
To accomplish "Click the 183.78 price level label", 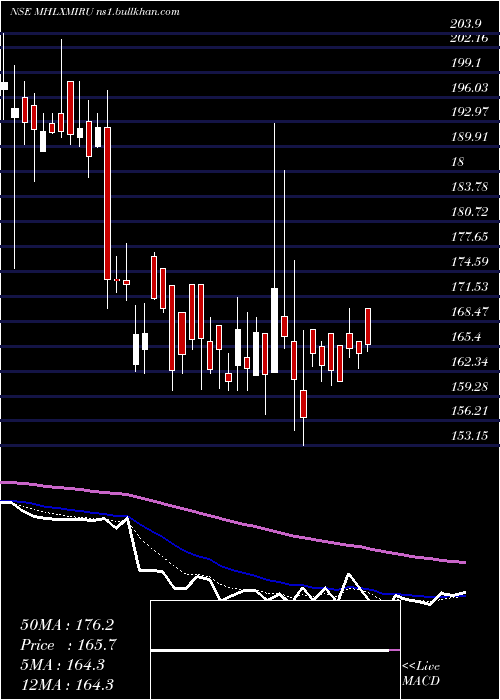I will coord(468,187).
